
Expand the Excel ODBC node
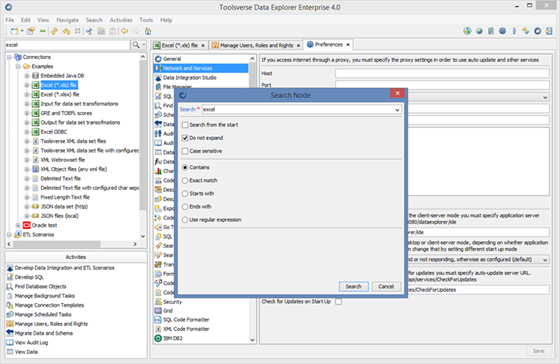pos(27,132)
